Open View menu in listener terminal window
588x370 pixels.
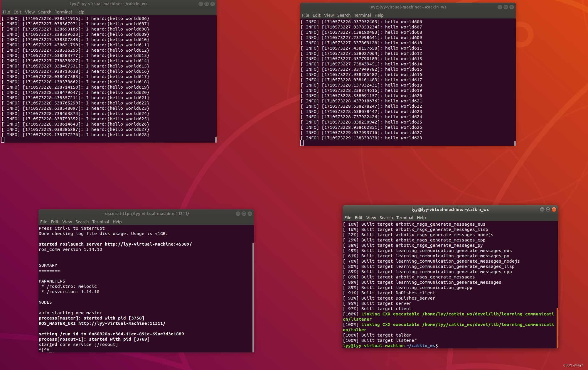[30, 12]
